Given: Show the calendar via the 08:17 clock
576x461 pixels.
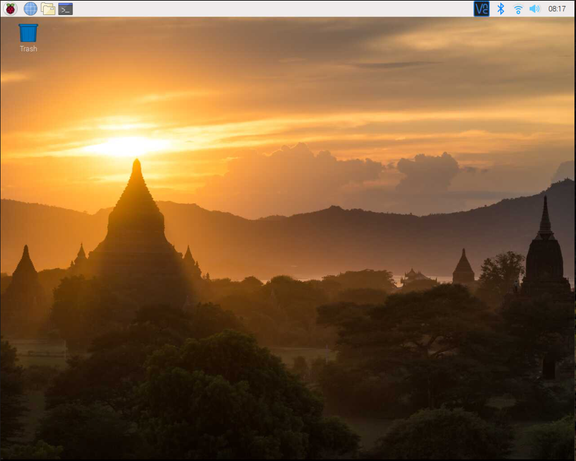Looking at the screenshot, I should (x=557, y=9).
